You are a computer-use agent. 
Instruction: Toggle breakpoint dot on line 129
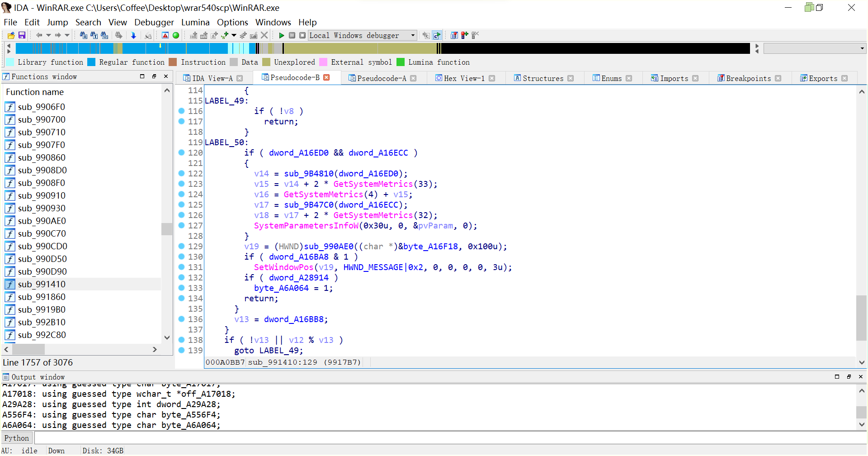coord(181,246)
